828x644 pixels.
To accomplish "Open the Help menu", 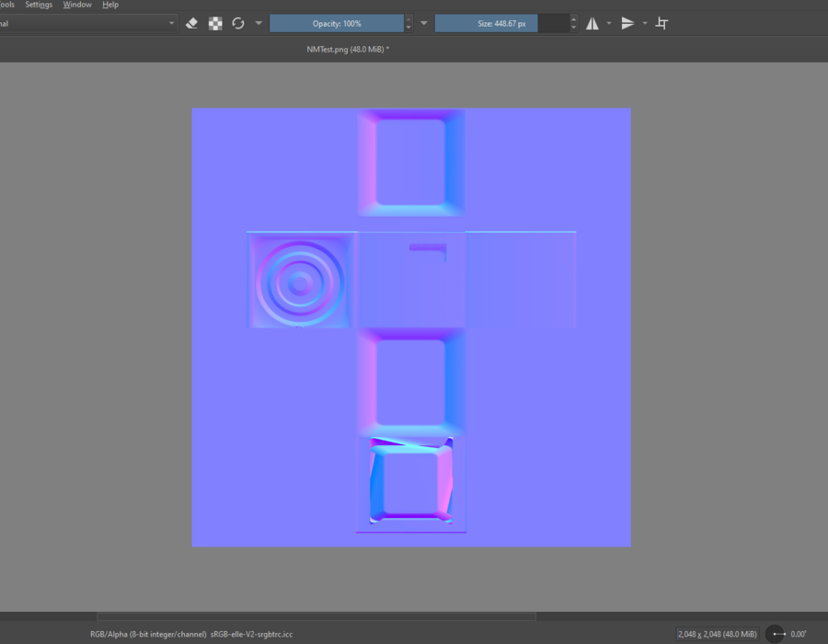I will coord(110,5).
